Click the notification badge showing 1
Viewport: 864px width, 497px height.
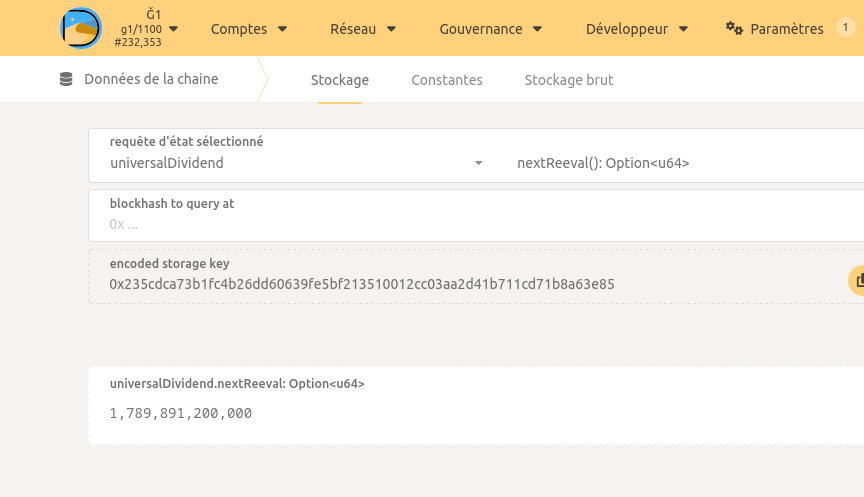pos(844,28)
